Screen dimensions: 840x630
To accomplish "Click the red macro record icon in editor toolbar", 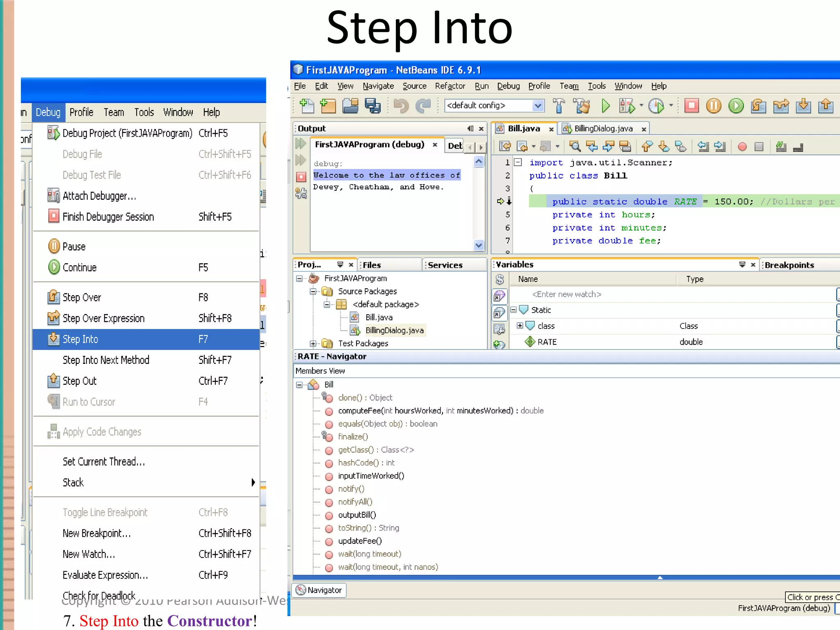I will pos(742,146).
